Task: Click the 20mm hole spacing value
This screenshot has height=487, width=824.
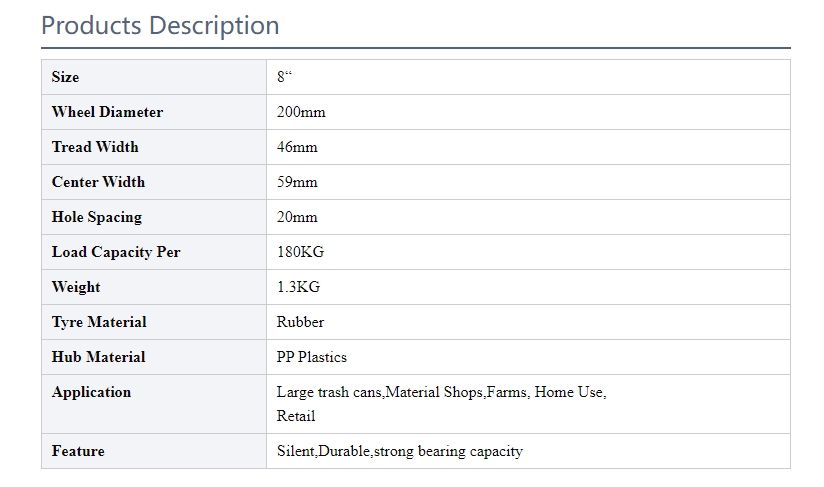Action: pyautogui.click(x=297, y=217)
